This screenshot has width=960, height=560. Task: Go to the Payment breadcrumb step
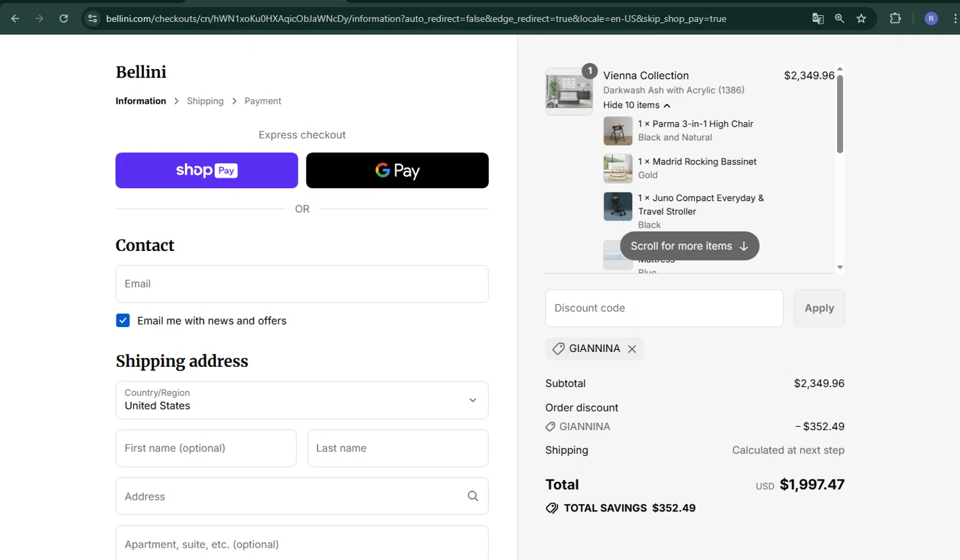[262, 101]
